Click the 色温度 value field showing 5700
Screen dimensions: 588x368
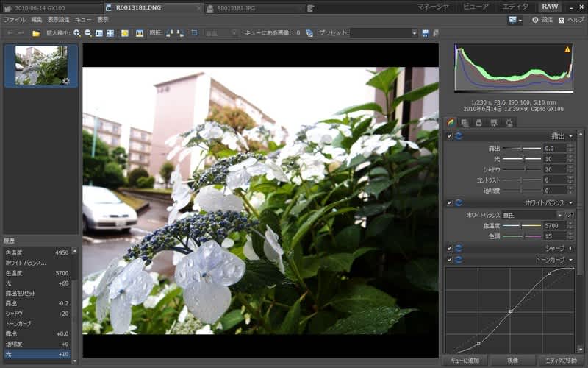click(554, 226)
